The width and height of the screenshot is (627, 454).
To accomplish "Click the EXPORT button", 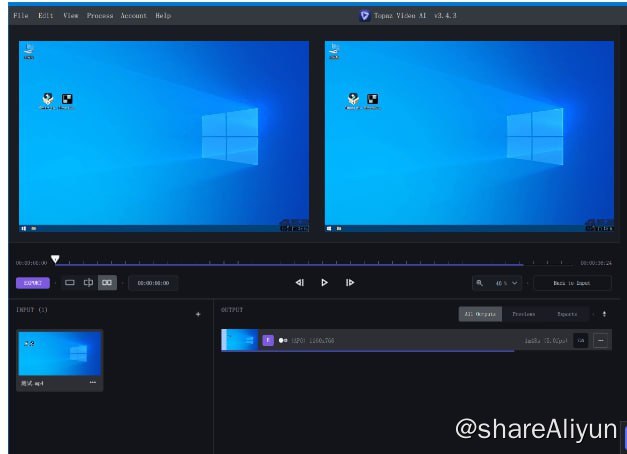I will point(33,283).
